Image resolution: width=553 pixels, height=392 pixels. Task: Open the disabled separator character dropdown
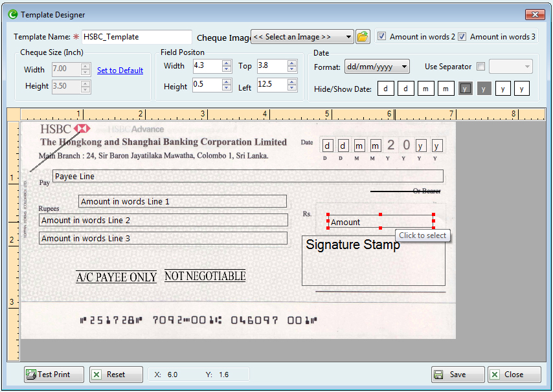511,67
